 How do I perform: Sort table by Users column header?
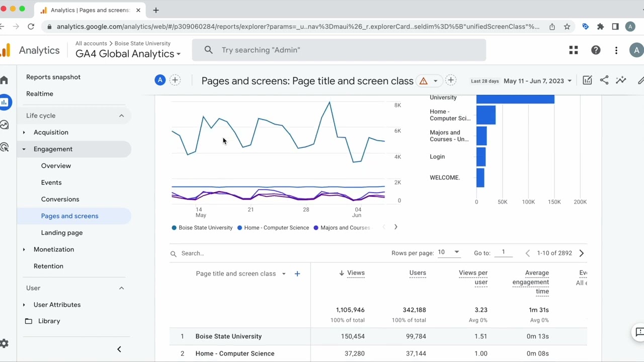tap(417, 273)
